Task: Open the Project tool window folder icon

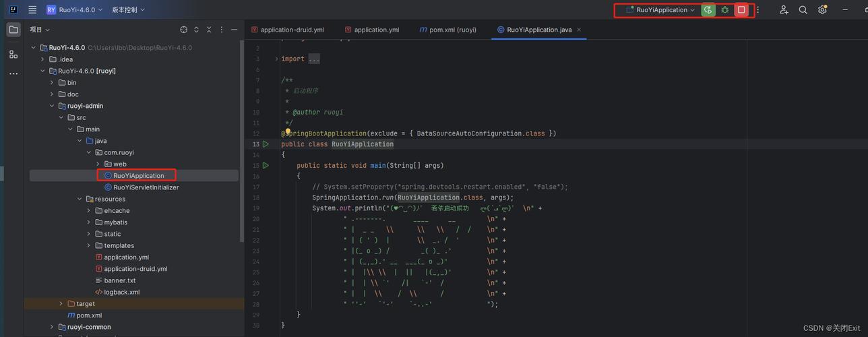Action: (x=13, y=30)
